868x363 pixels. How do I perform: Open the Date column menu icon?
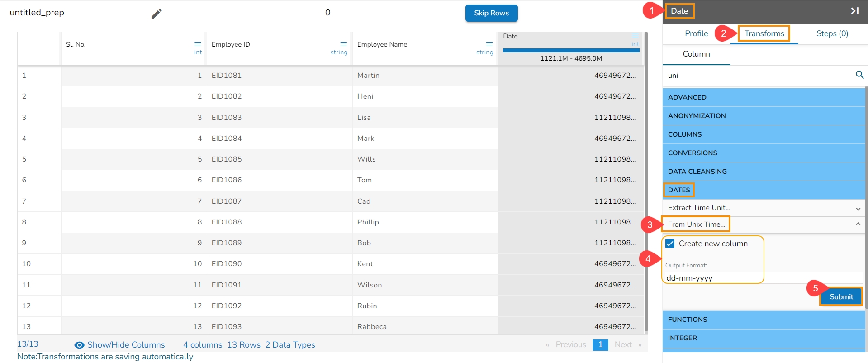pyautogui.click(x=635, y=36)
